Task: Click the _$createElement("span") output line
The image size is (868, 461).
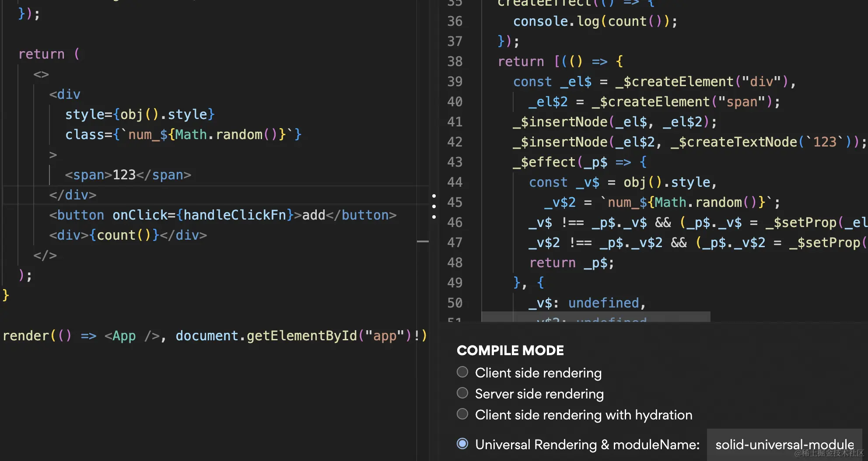Action: (654, 102)
